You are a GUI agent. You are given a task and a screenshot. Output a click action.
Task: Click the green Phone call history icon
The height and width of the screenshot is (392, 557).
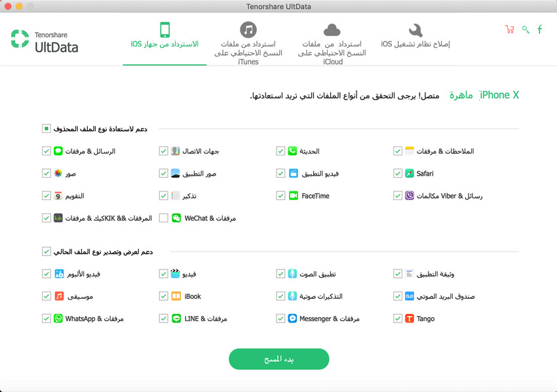[x=292, y=151]
